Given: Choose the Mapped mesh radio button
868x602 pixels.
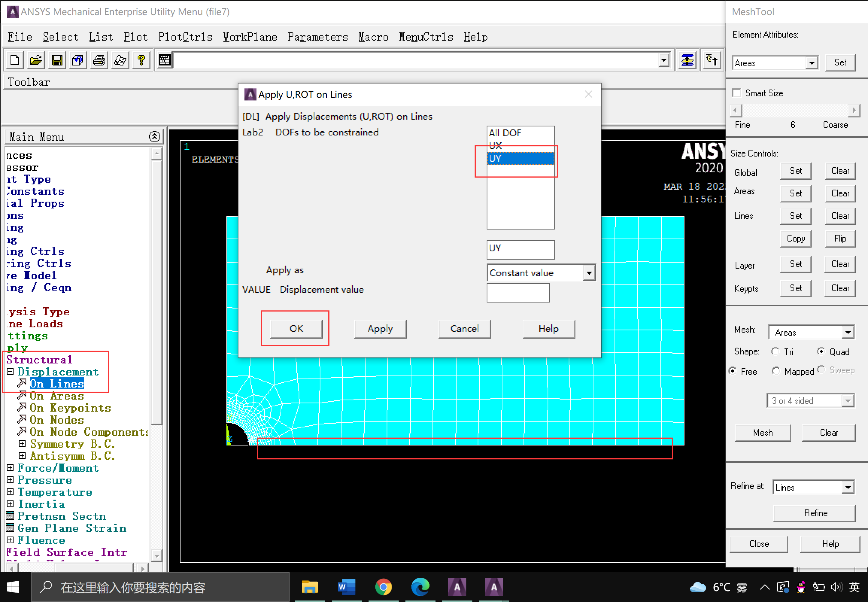Looking at the screenshot, I should [775, 371].
